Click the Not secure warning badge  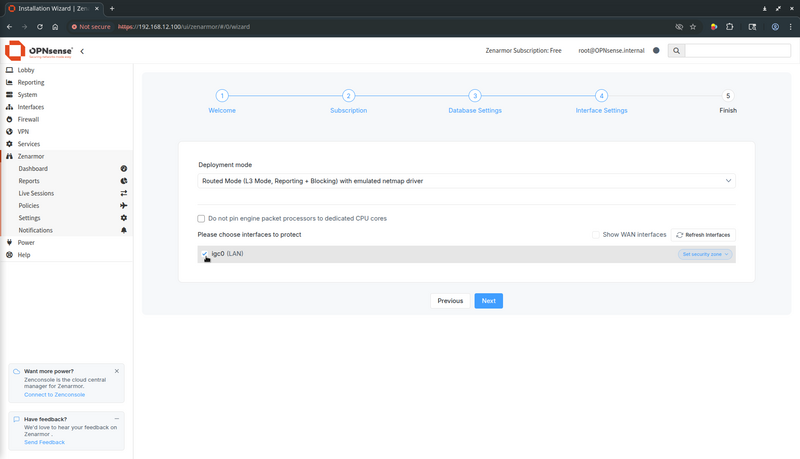(91, 27)
